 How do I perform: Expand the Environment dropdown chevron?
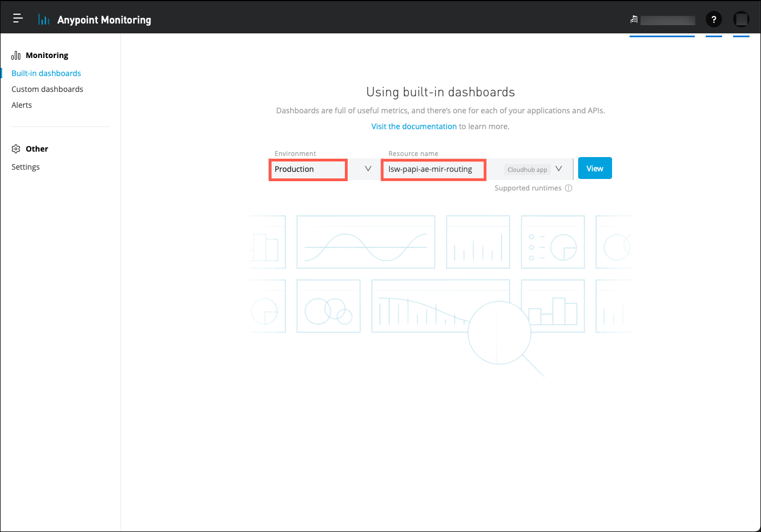click(x=368, y=169)
